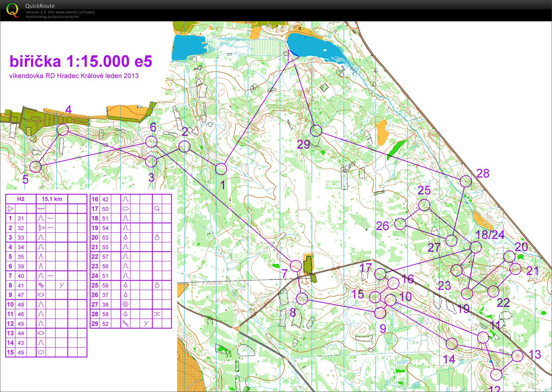This screenshot has width=552, height=392.
Task: Click control circle 4 on the map
Action: click(63, 130)
